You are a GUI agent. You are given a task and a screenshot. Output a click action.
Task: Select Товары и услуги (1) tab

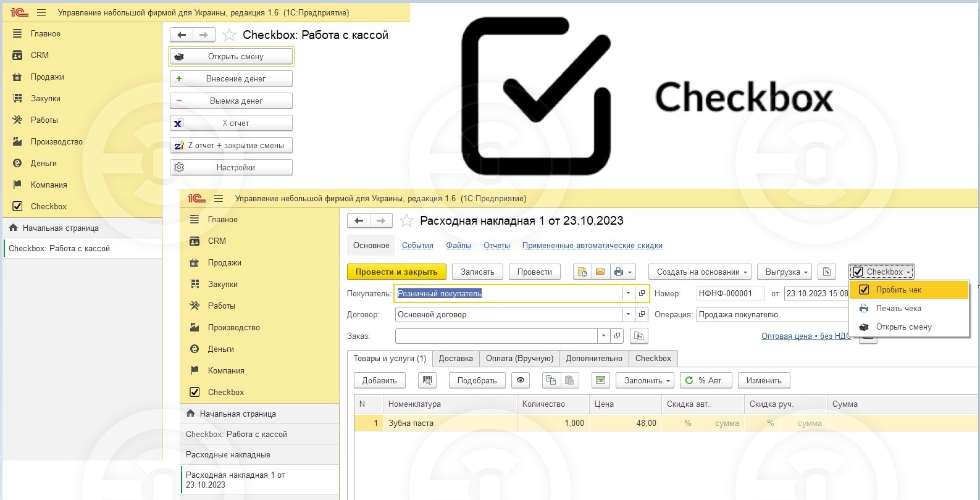[x=390, y=358]
